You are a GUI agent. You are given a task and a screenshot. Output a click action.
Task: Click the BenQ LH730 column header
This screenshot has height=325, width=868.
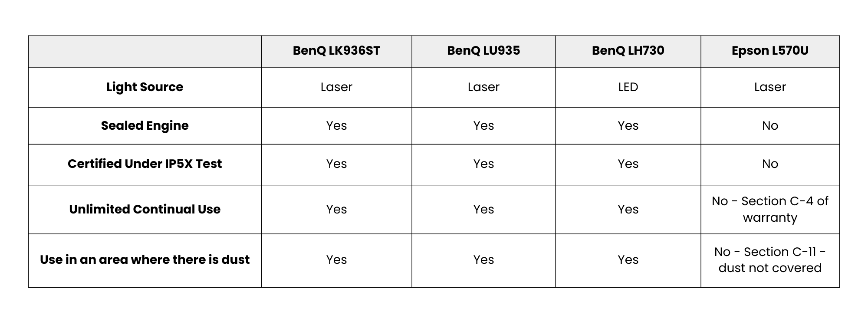coord(628,51)
